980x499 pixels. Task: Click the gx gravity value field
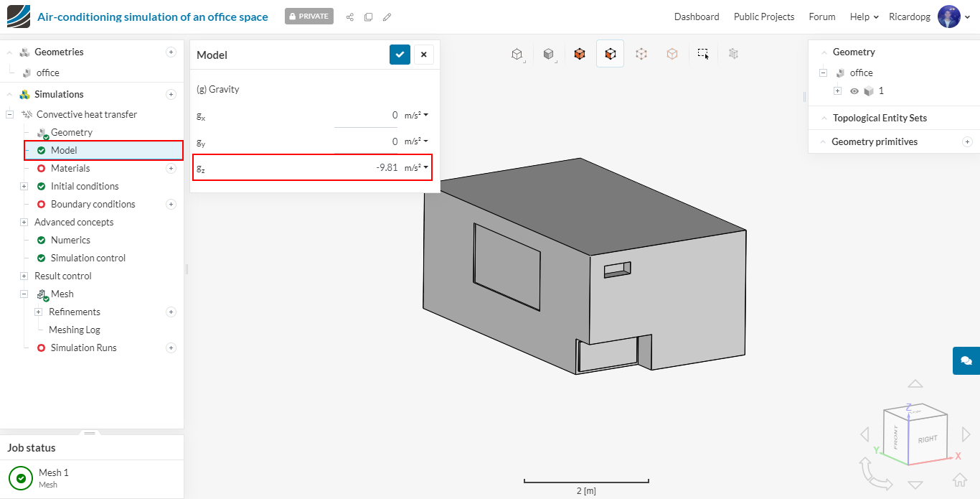pyautogui.click(x=366, y=115)
